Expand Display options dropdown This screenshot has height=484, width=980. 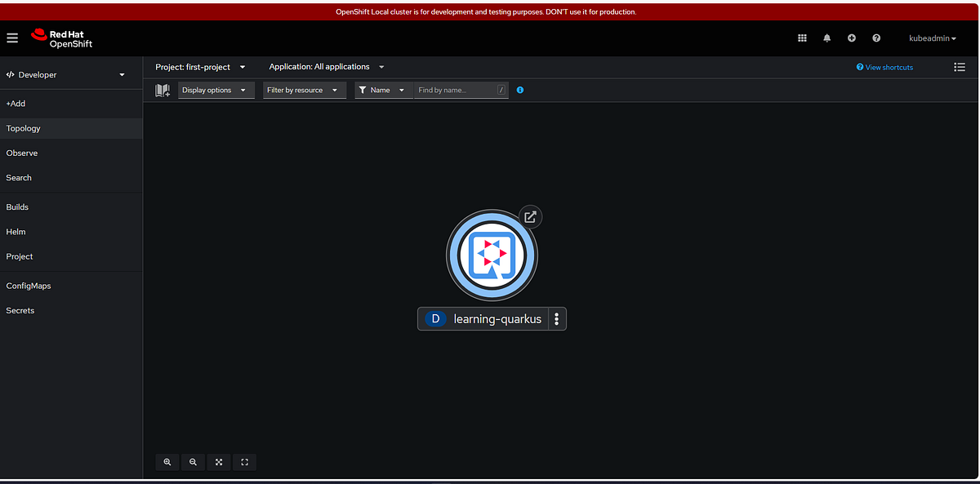[x=216, y=90]
